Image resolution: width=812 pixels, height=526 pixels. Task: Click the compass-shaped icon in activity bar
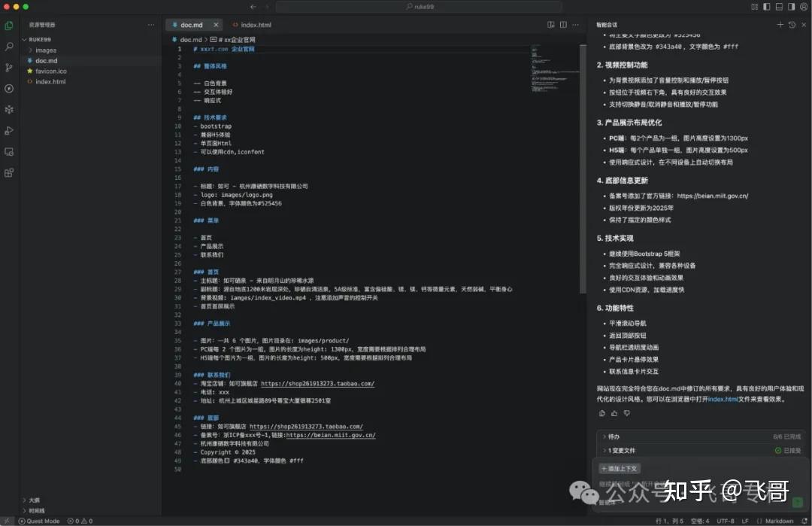pos(9,89)
